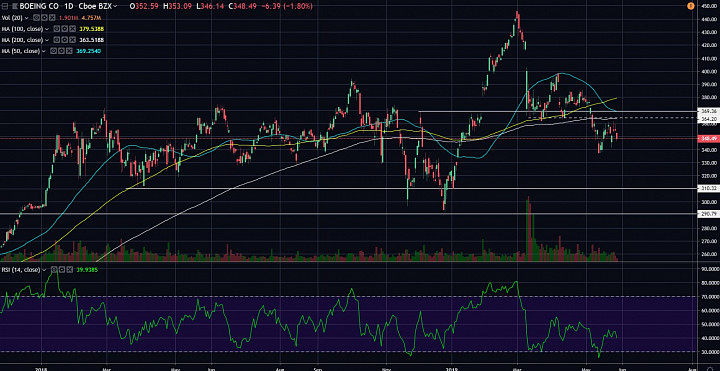Open MA (200, close) format settings

[63, 40]
